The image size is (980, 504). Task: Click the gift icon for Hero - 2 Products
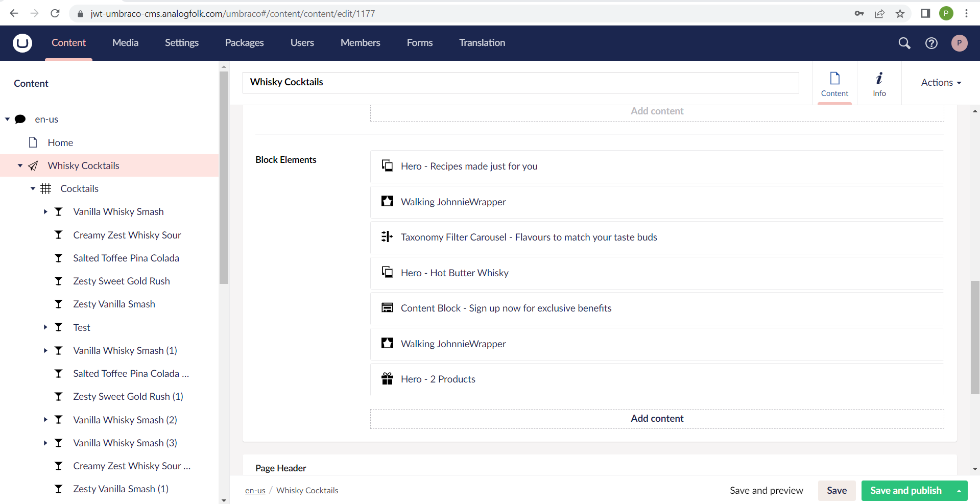tap(387, 379)
